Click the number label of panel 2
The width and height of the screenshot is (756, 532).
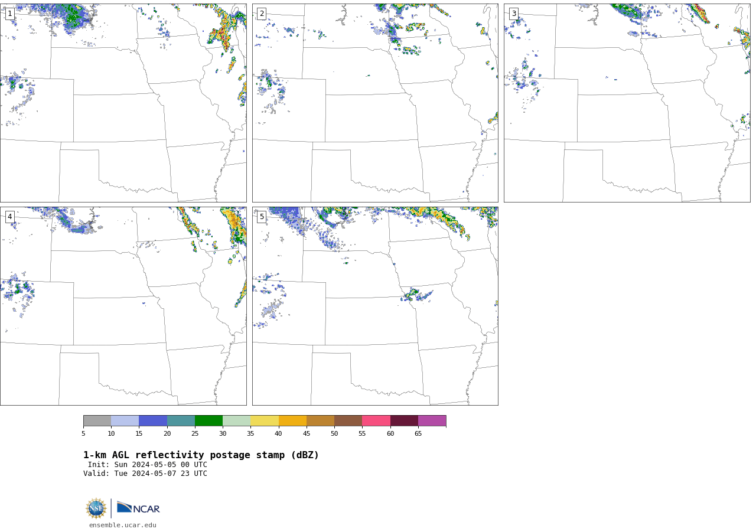click(262, 14)
